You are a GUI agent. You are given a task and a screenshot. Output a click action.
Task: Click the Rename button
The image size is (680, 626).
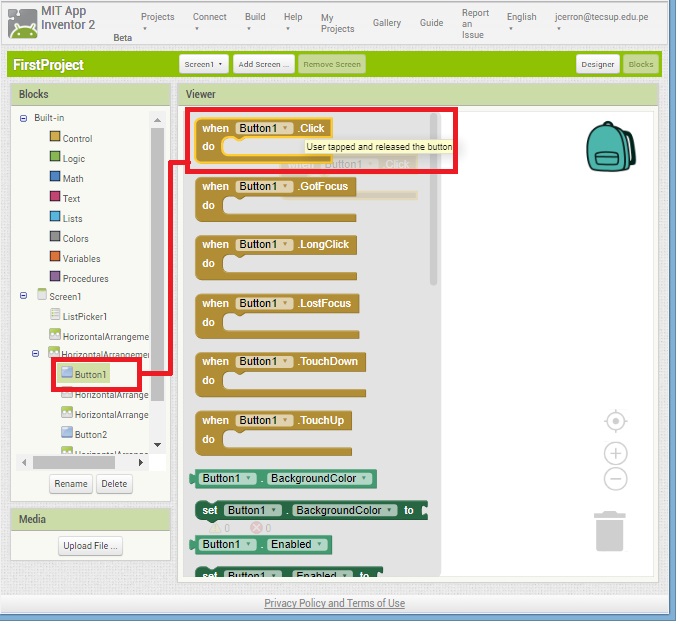pos(71,484)
